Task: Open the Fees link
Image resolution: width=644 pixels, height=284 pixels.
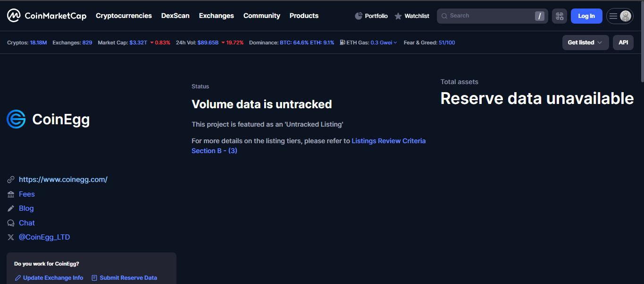Action: click(x=27, y=194)
